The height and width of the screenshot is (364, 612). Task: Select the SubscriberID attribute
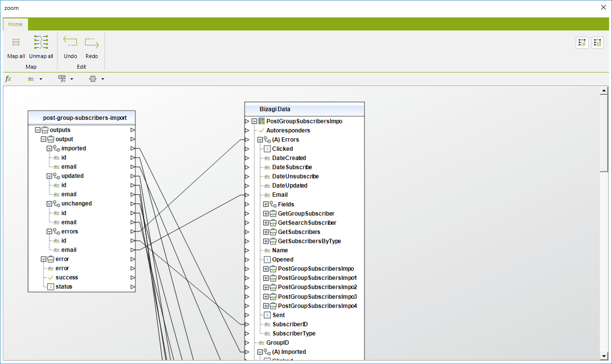point(290,324)
